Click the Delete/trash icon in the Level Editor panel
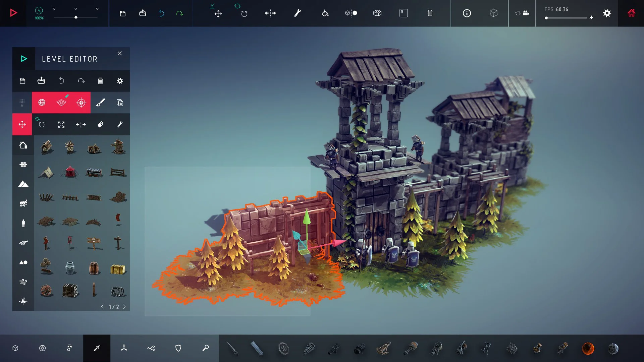The image size is (644, 362). tap(100, 81)
